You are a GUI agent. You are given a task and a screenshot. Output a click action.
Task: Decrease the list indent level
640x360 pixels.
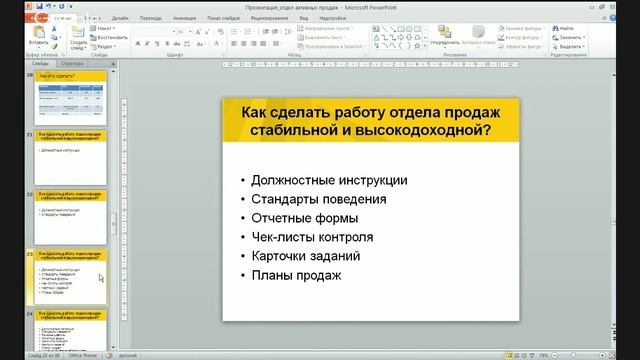click(266, 32)
